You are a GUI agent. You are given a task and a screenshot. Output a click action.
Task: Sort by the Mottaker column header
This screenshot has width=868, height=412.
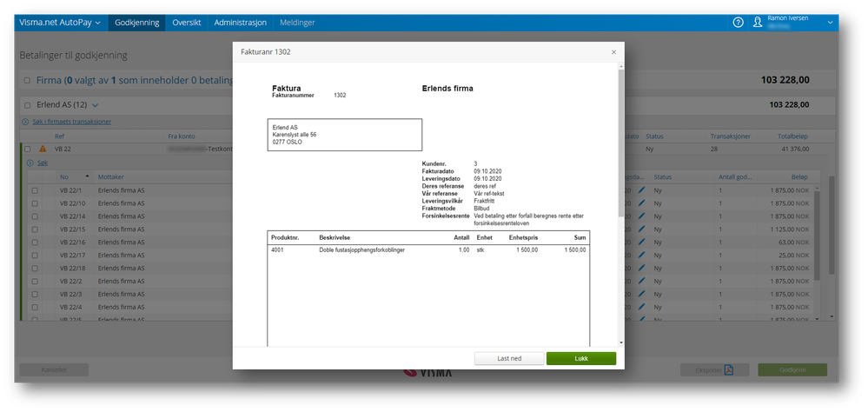pyautogui.click(x=110, y=177)
